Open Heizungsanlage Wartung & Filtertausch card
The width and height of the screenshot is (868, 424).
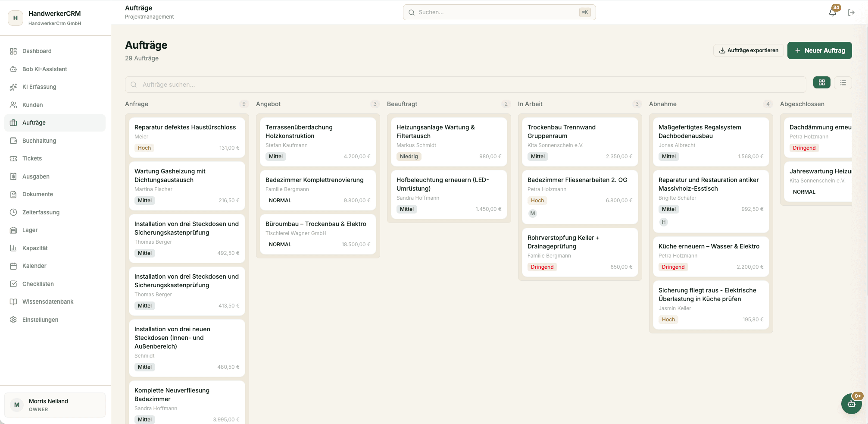point(449,142)
